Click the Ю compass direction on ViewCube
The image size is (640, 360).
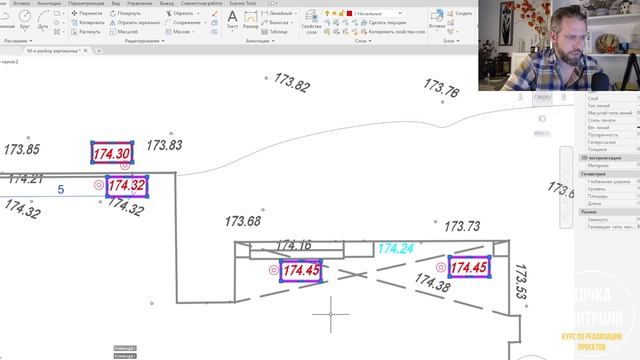click(x=542, y=119)
